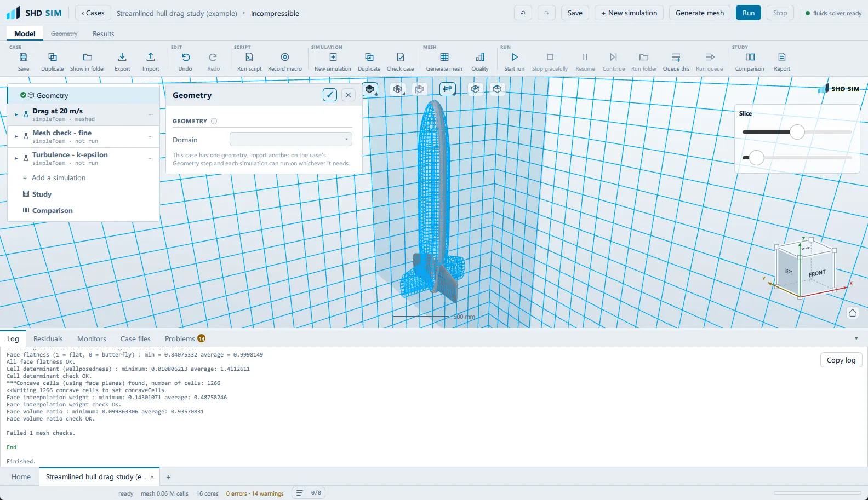Image resolution: width=868 pixels, height=500 pixels.
Task: Toggle the bounding box viewport button
Action: (x=497, y=89)
